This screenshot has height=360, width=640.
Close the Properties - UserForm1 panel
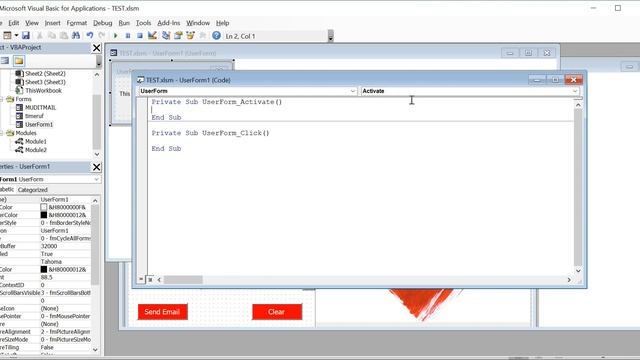tap(96, 167)
